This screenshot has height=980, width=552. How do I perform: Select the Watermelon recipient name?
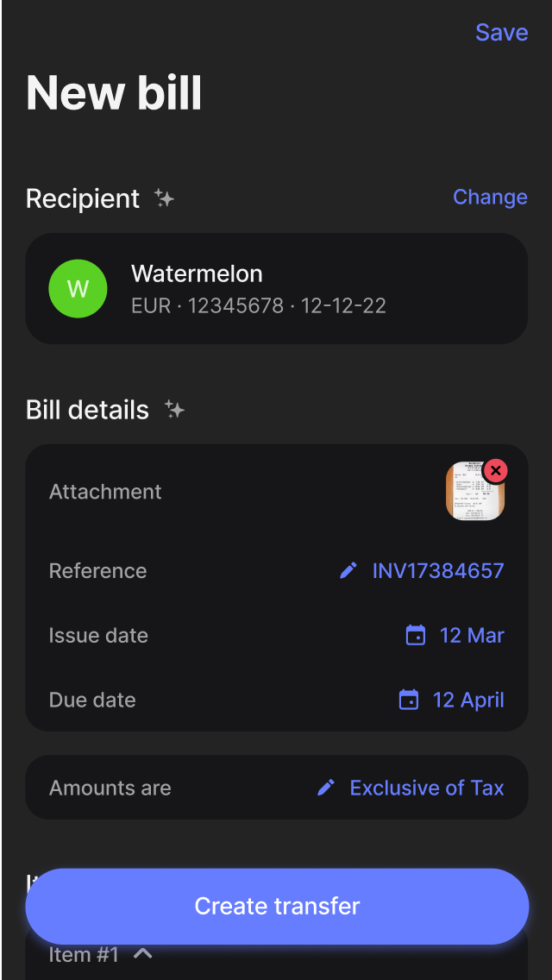[x=197, y=274]
